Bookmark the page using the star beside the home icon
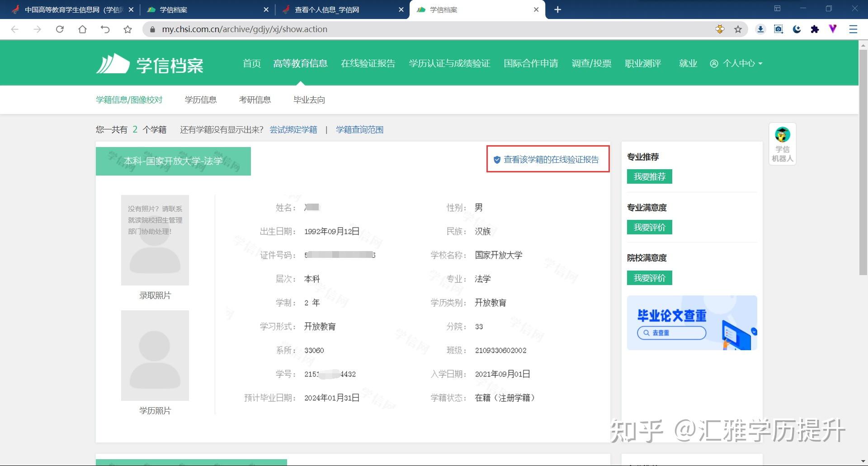The image size is (868, 466). coord(127,29)
